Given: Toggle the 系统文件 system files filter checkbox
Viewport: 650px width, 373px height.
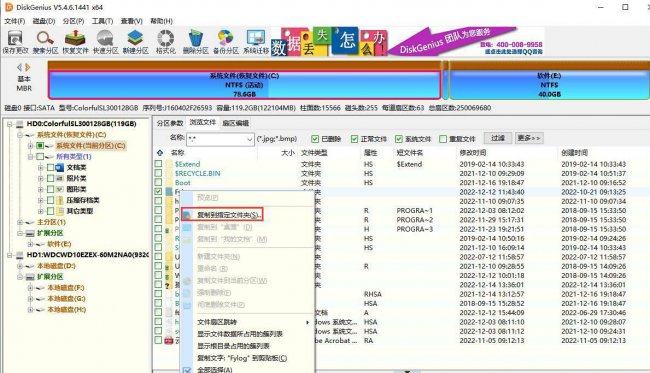Looking at the screenshot, I should click(x=399, y=139).
